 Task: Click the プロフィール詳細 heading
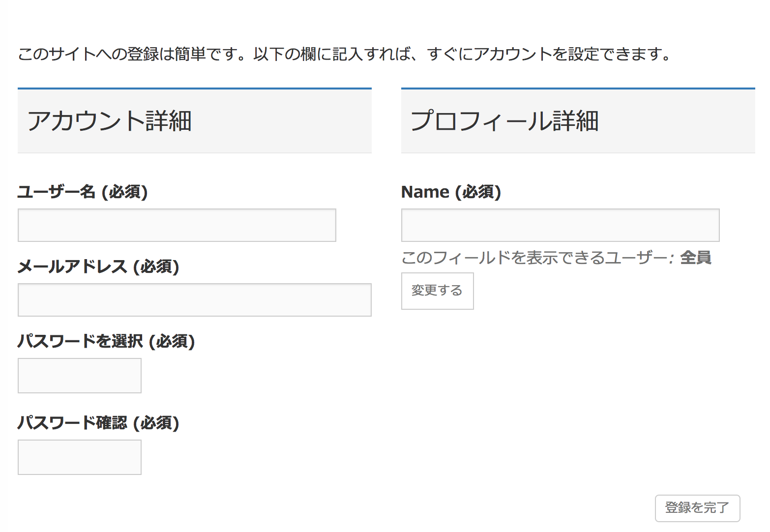coord(504,121)
